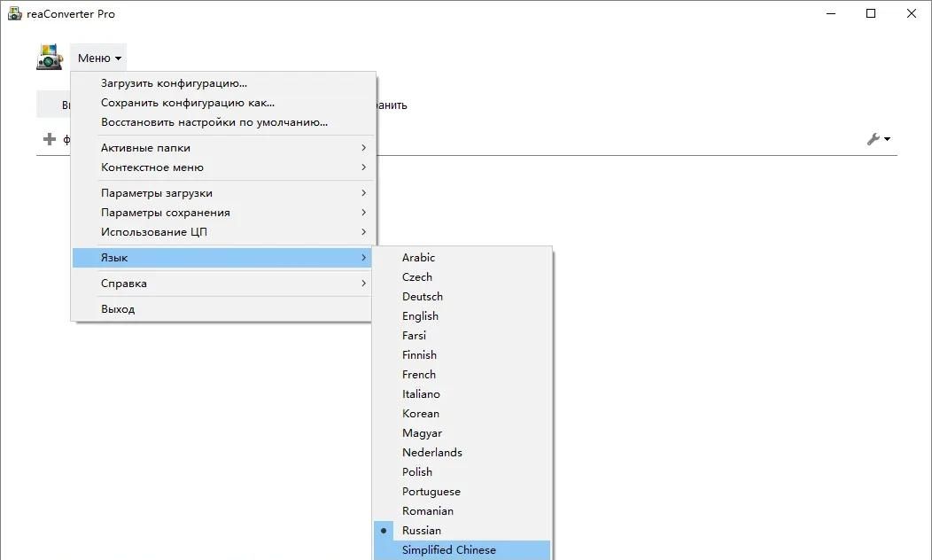Select Polish language
The image size is (932, 560).
(x=462, y=472)
